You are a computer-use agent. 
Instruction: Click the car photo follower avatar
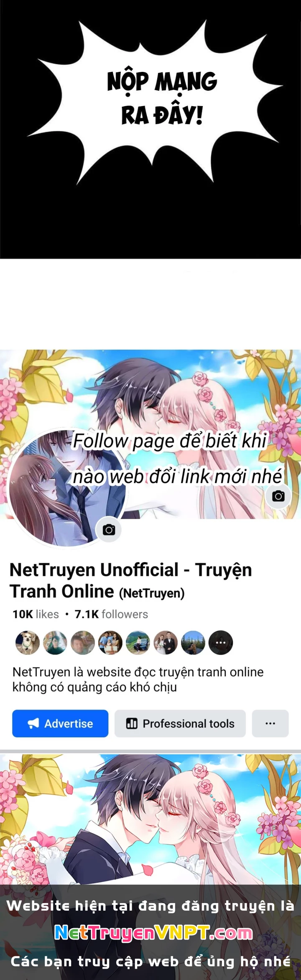pos(138,643)
